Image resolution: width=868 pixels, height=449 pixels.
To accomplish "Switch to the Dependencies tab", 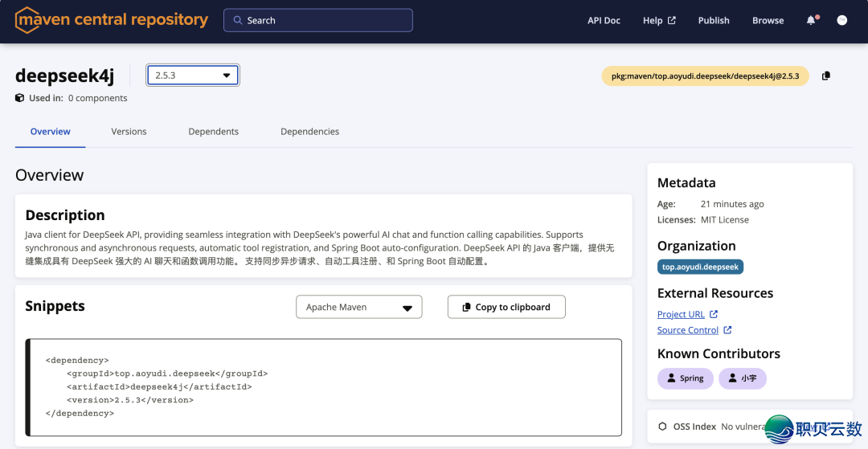I will tap(310, 132).
